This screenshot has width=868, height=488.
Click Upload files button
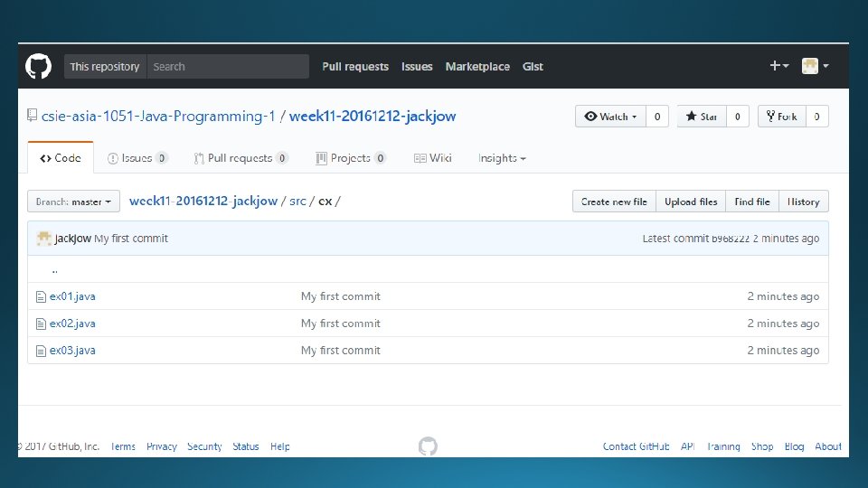(691, 202)
